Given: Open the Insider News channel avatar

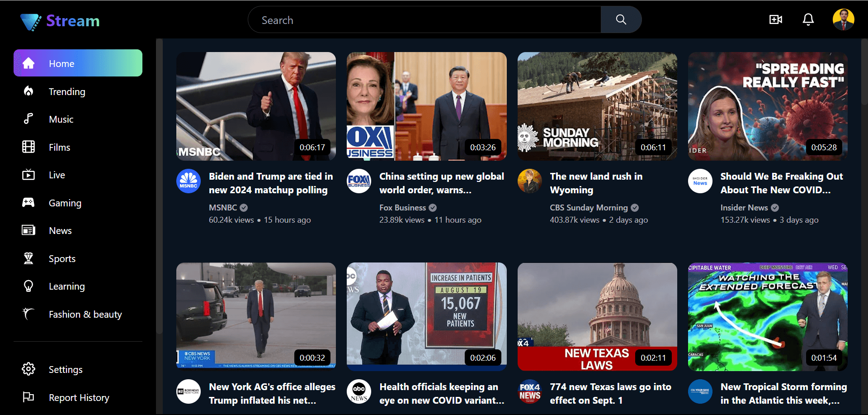Looking at the screenshot, I should click(x=700, y=181).
